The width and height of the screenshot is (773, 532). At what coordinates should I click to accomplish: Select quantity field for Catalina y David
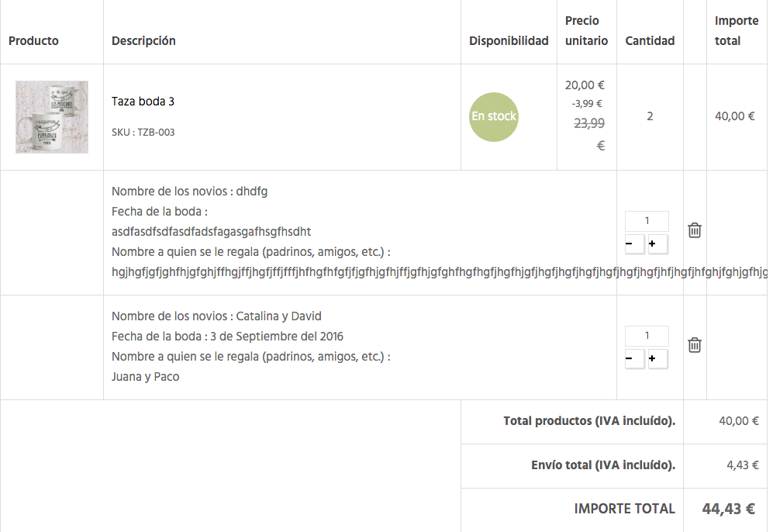[x=647, y=336]
